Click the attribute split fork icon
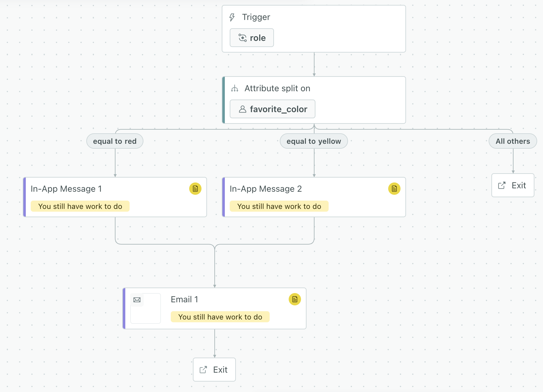This screenshot has height=392, width=543. [x=235, y=88]
